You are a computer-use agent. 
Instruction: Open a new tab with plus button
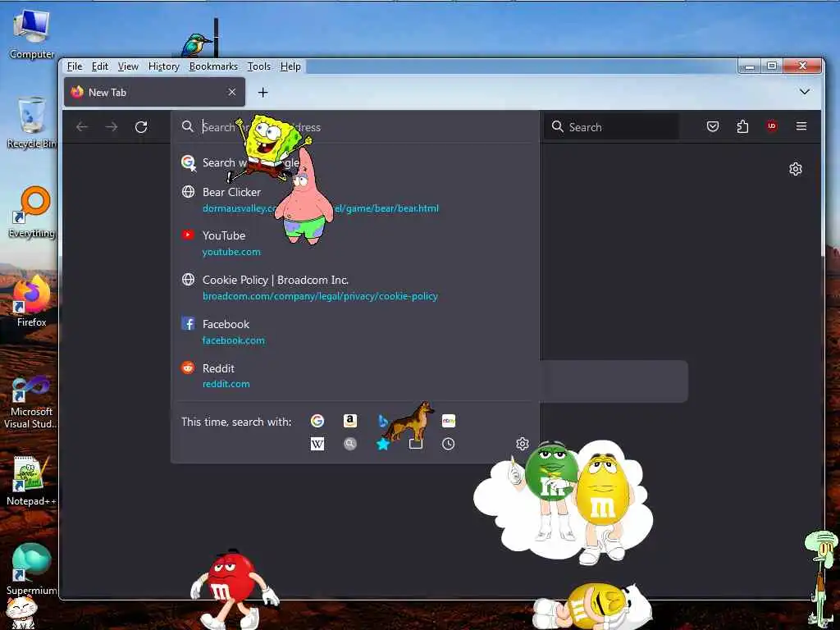click(263, 93)
